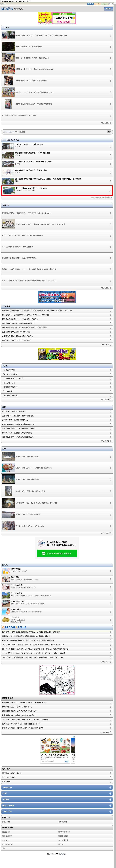Screen dimensions: 116x868
Task: Open the くまの観遊 bus icon
Action: coord(6,620)
